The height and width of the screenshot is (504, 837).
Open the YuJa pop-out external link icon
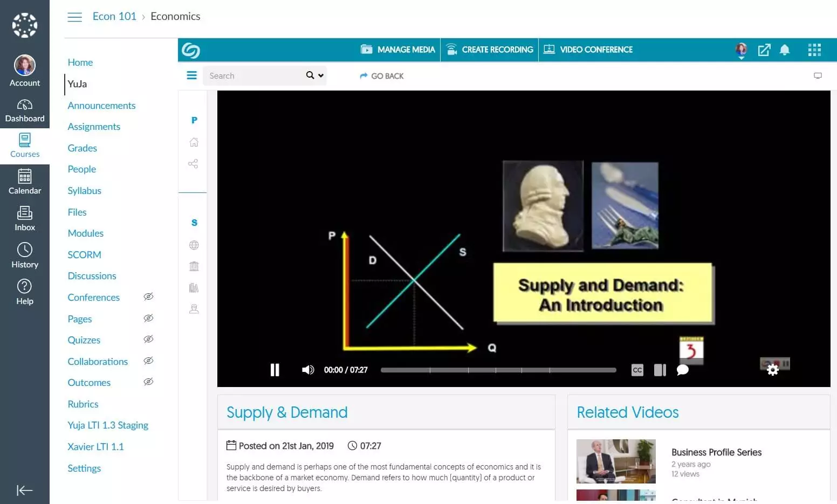coord(764,50)
